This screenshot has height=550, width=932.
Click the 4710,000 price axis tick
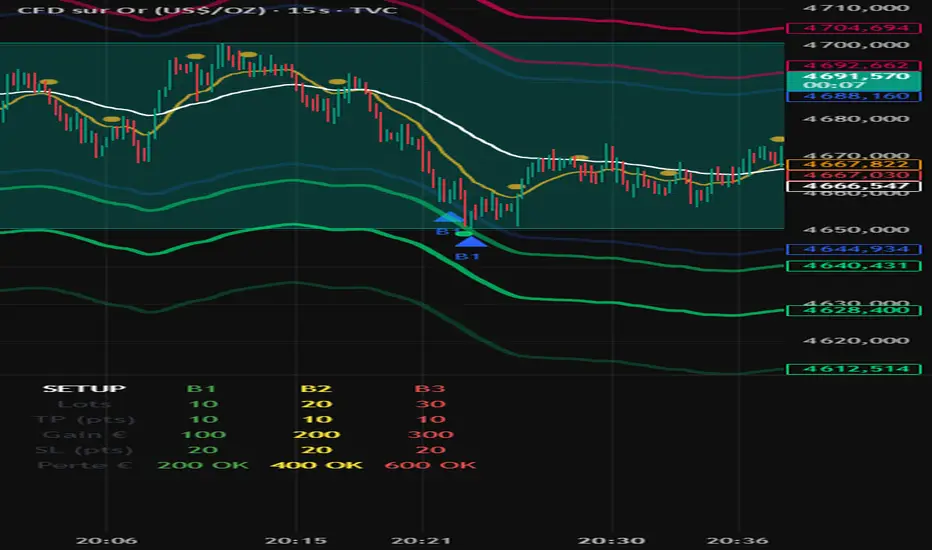coord(856,8)
